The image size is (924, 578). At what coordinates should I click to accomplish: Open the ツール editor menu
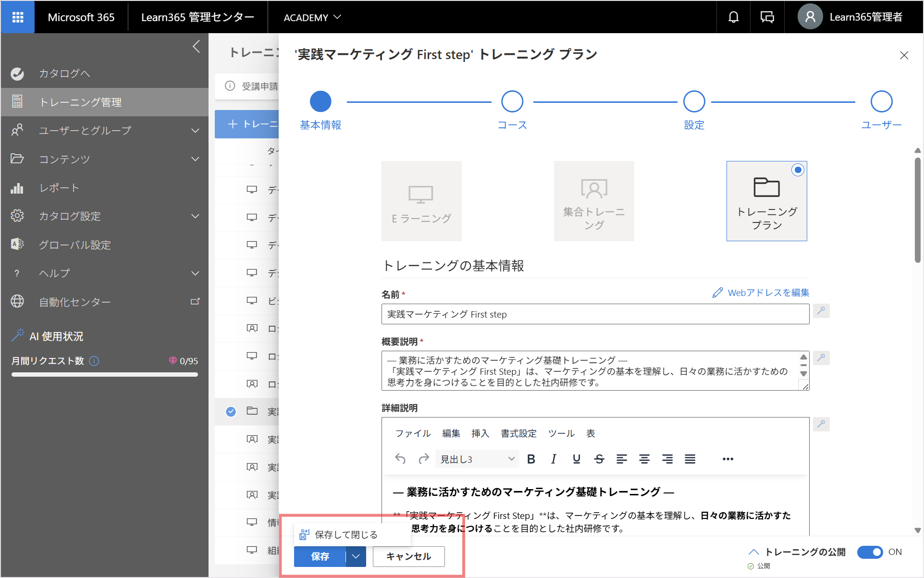561,433
